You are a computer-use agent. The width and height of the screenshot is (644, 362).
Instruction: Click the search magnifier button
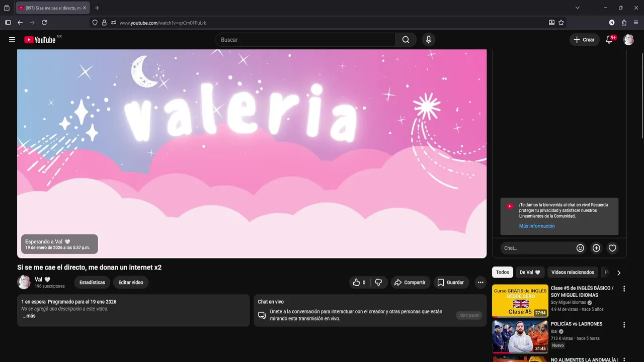406,40
